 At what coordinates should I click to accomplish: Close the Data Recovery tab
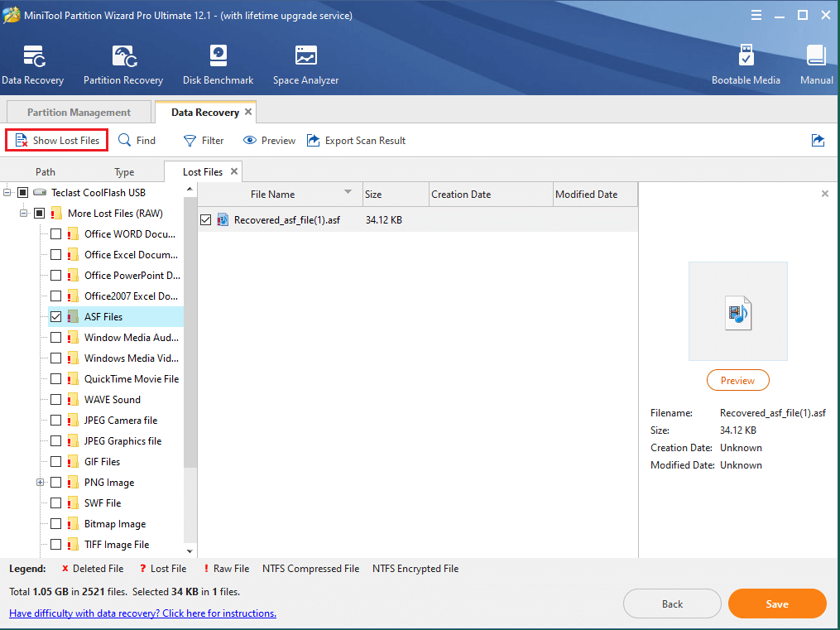[248, 112]
